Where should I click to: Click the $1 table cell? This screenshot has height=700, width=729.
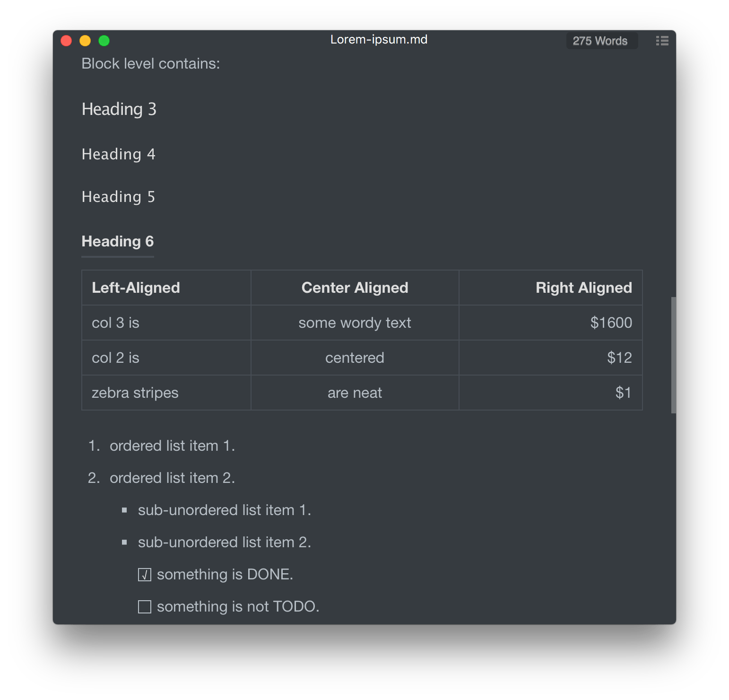coord(551,393)
